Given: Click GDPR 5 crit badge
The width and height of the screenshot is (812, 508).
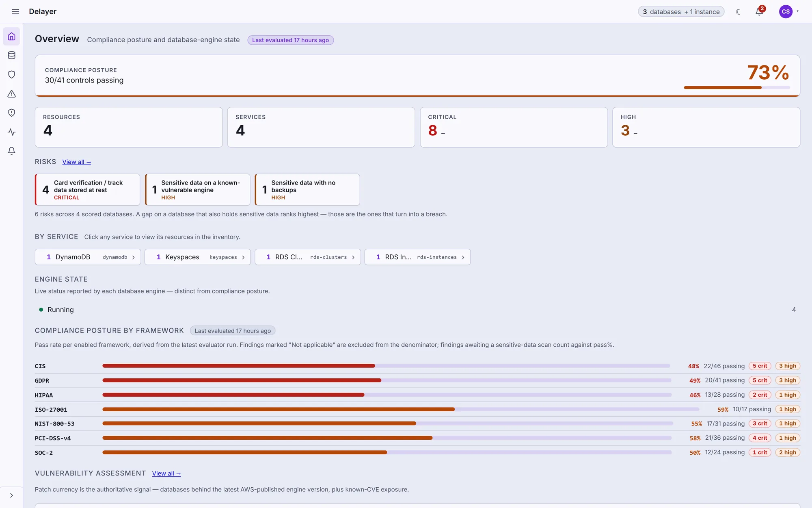Looking at the screenshot, I should 760,380.
